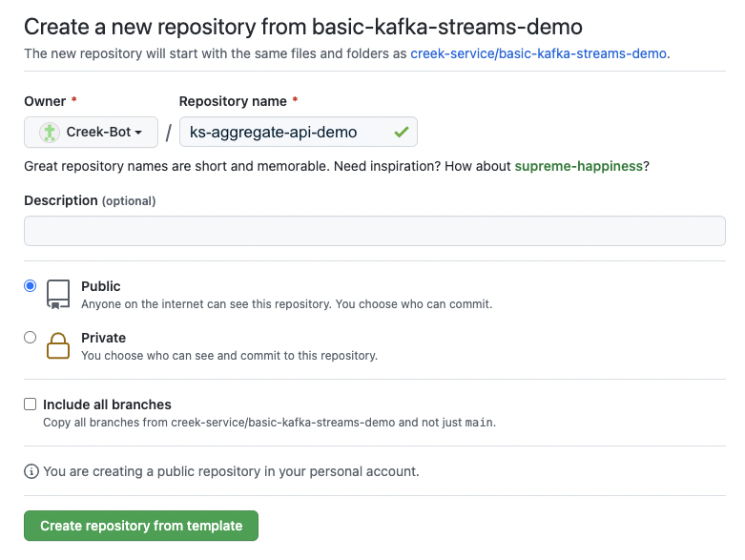The height and width of the screenshot is (560, 745).
Task: Click the page heading 'Create a new repository'
Action: (x=303, y=27)
